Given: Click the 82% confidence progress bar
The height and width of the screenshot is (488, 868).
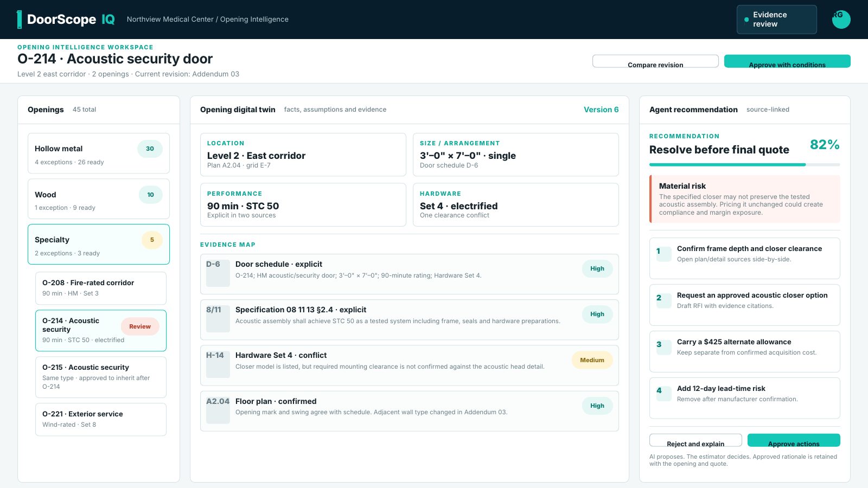Looking at the screenshot, I should (745, 164).
